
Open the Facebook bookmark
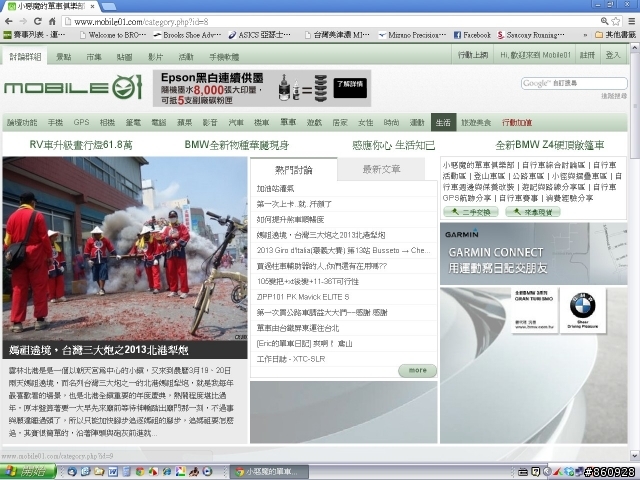pos(472,35)
